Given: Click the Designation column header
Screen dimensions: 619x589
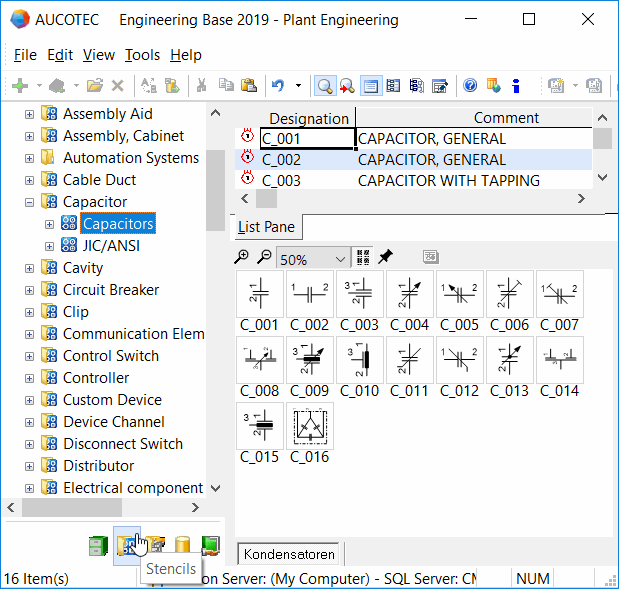Looking at the screenshot, I should (308, 118).
